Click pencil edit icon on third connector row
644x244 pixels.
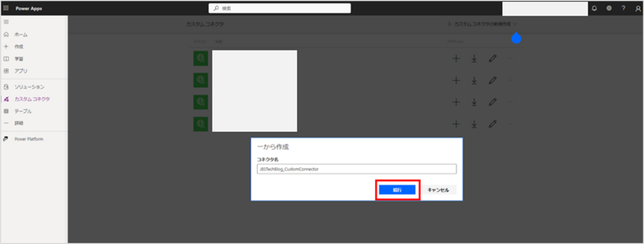pyautogui.click(x=493, y=102)
